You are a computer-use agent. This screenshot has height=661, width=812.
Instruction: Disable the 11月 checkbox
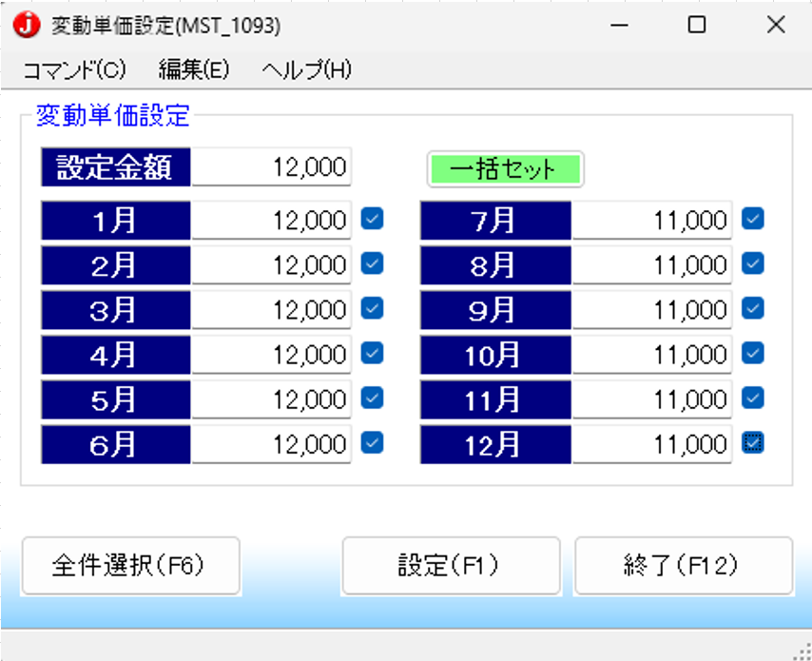tap(752, 399)
